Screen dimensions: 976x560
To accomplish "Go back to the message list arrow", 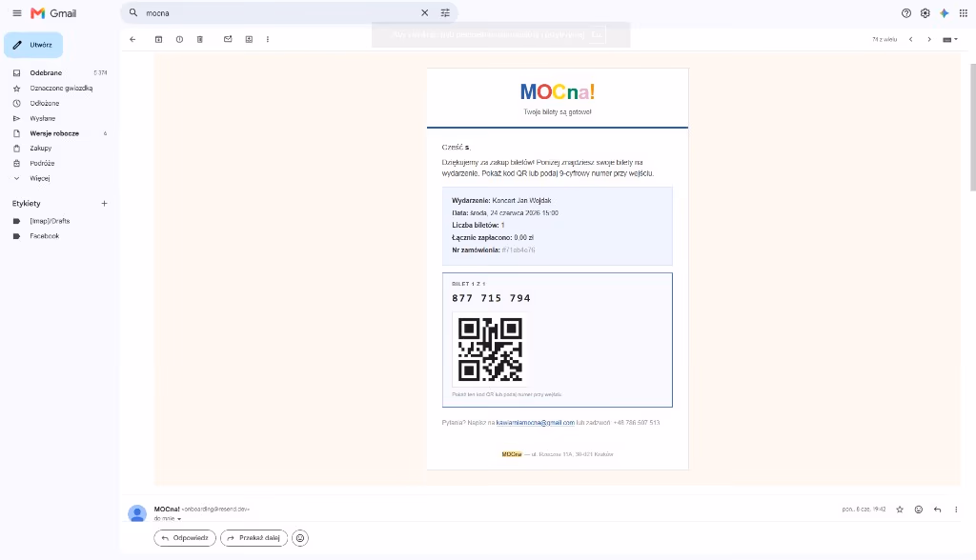I will click(132, 39).
